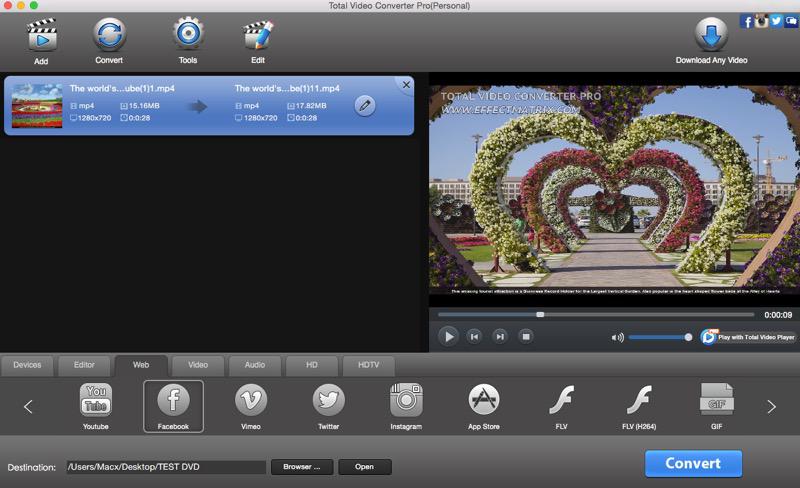Click the Add video clapperboard icon
800x488 pixels.
[x=41, y=35]
